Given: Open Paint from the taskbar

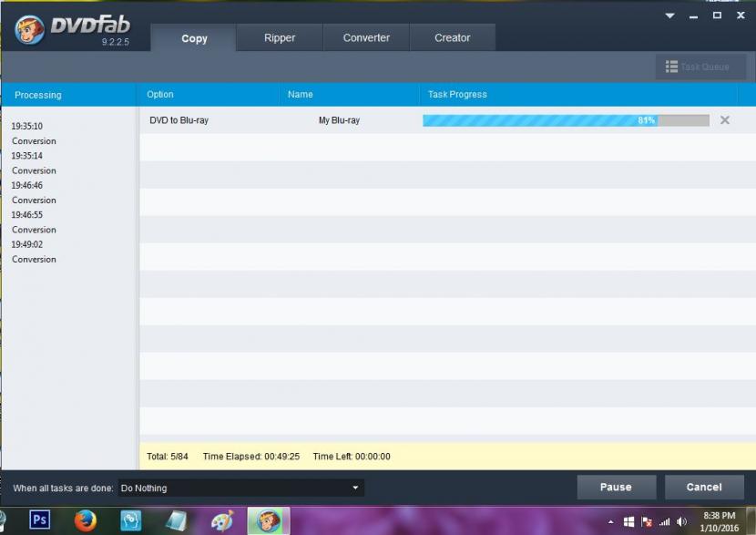Looking at the screenshot, I should pos(221,521).
